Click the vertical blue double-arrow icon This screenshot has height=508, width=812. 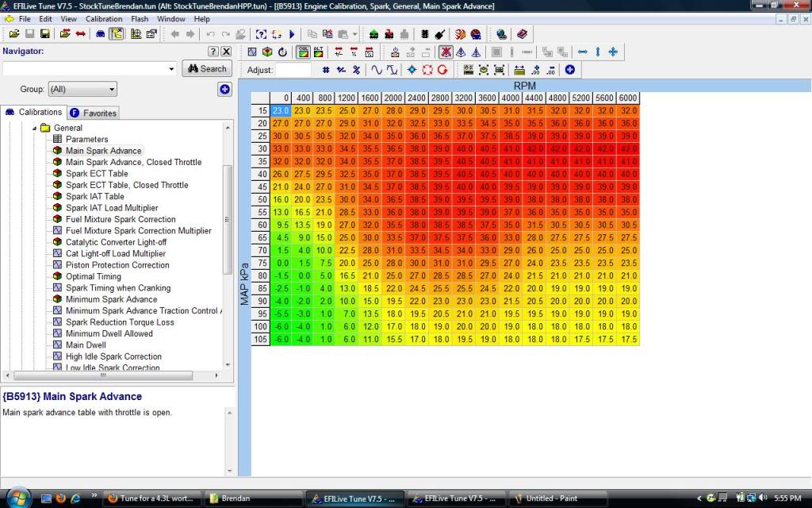pos(598,52)
